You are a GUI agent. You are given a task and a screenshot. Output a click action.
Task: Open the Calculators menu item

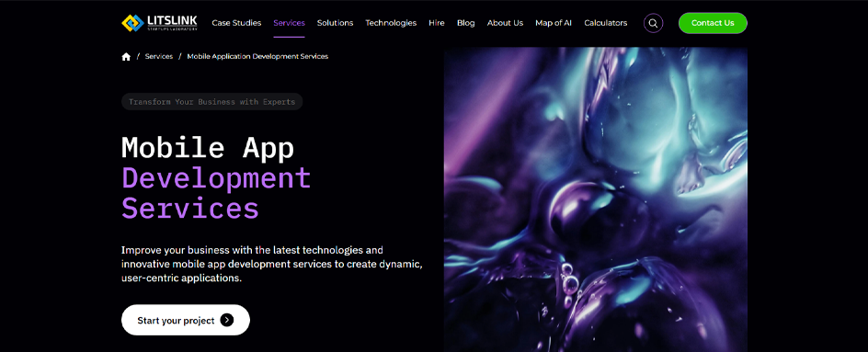(x=606, y=23)
